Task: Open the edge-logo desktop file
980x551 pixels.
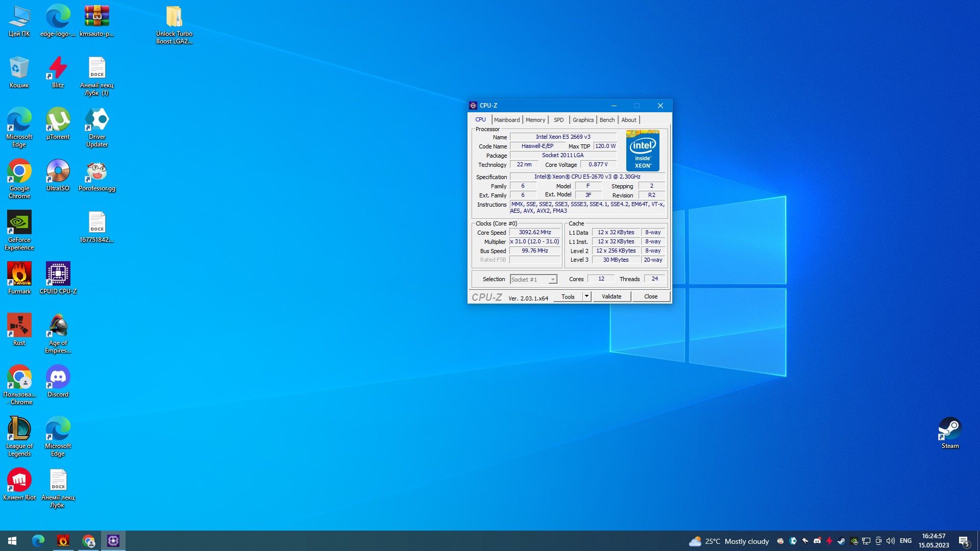Action: [x=58, y=21]
